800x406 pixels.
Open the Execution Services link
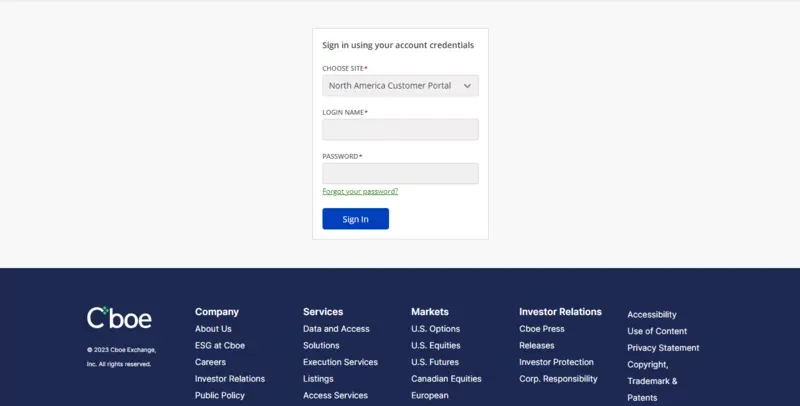coord(340,362)
